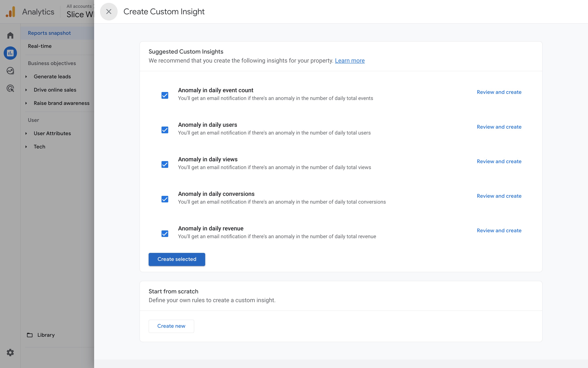The image size is (588, 368).
Task: Uncheck Anomaly in daily revenue
Action: click(x=165, y=234)
